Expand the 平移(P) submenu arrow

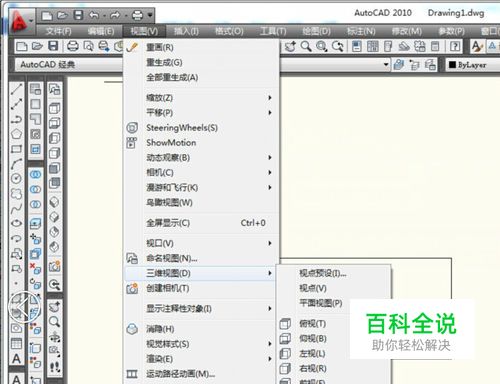click(270, 113)
